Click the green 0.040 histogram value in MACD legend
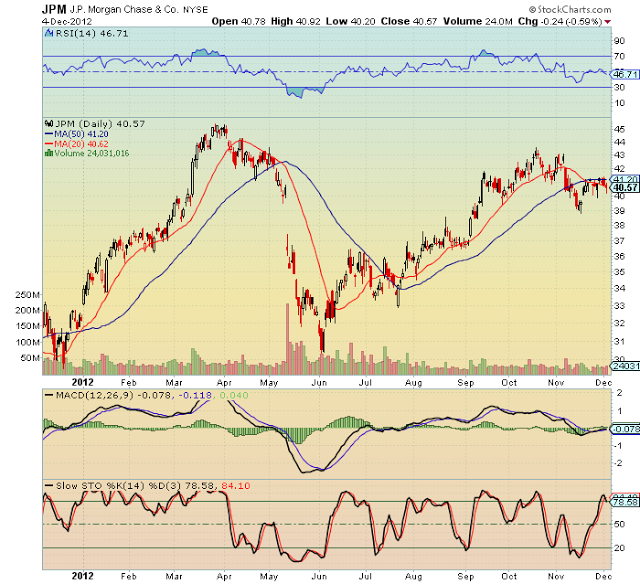The height and width of the screenshot is (584, 640). pos(234,395)
